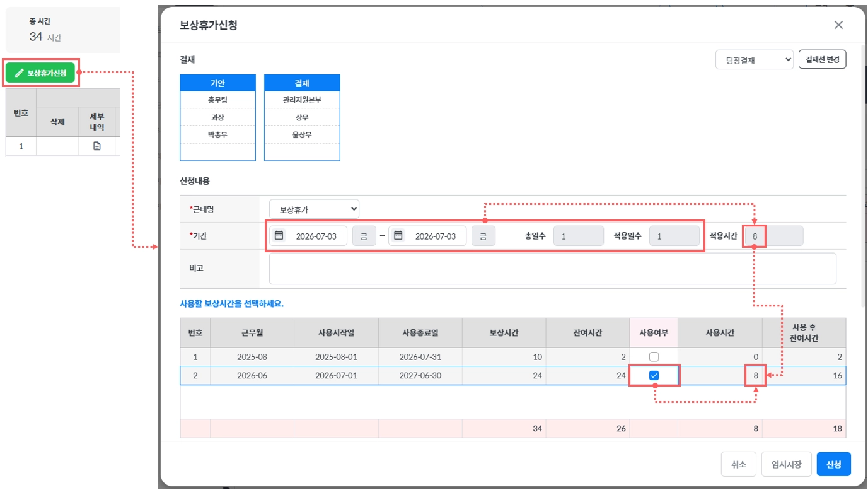Click 사용시간 cell showing 8 in row 2
Screen dimensions: 868x490
(720, 376)
